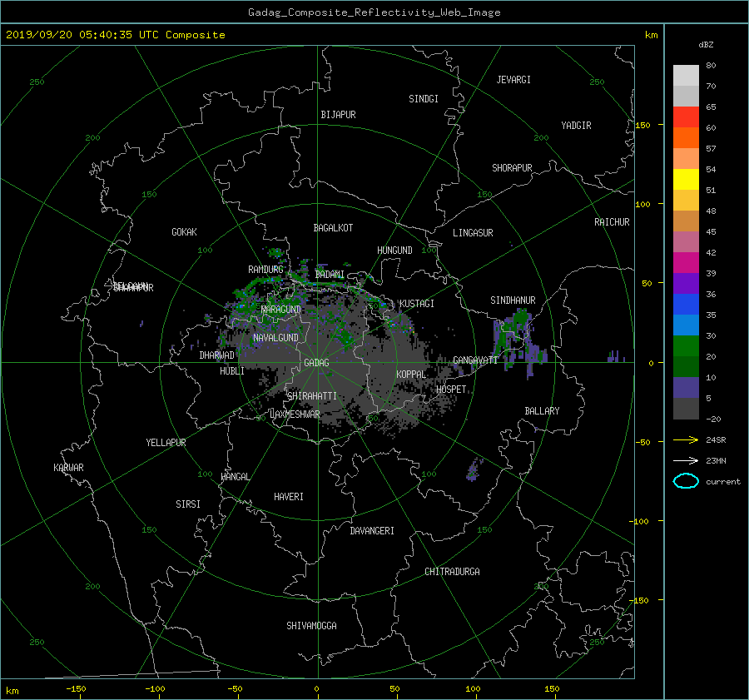Click the 0 tick on bottom axis
Viewport: 749px width, 700px height.
[x=317, y=688]
